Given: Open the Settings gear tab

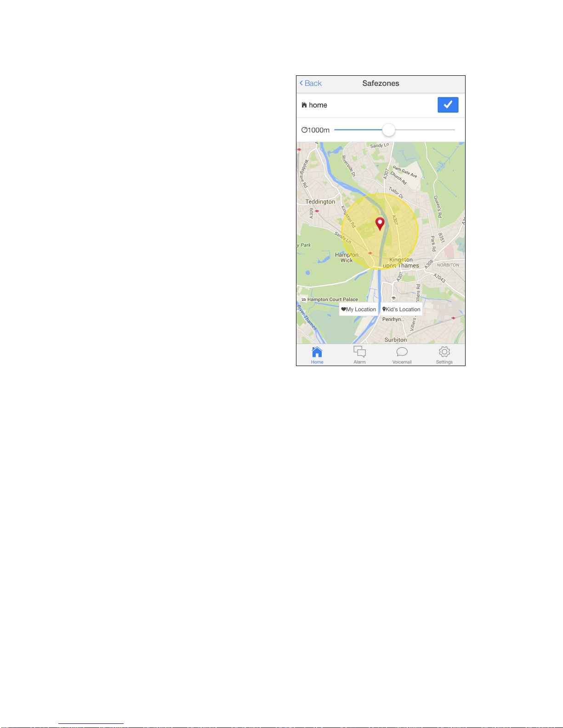Looking at the screenshot, I should click(x=444, y=355).
